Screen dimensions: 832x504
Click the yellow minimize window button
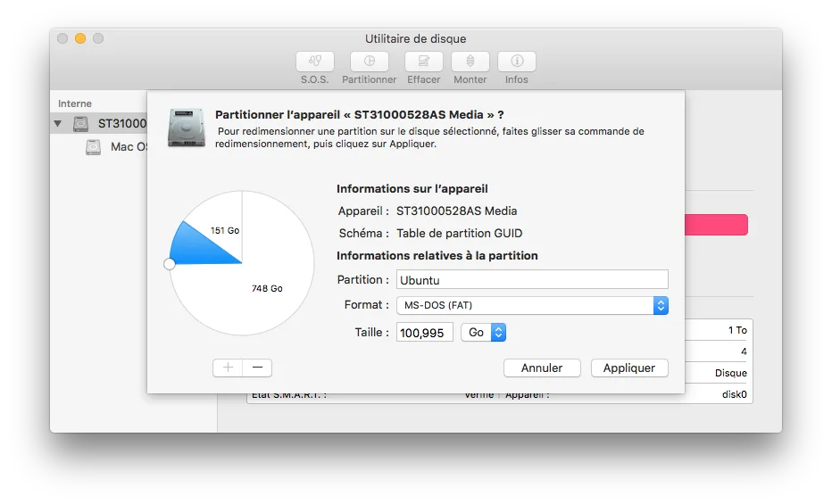tap(80, 38)
